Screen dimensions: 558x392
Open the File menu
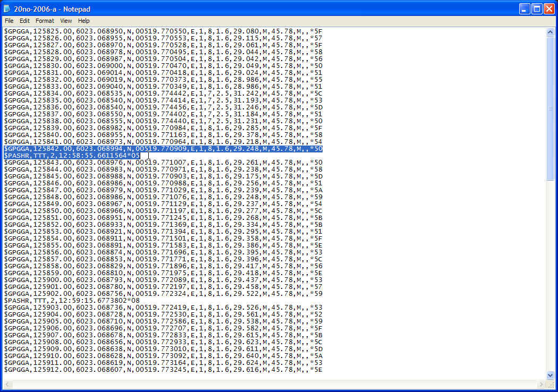tap(9, 21)
